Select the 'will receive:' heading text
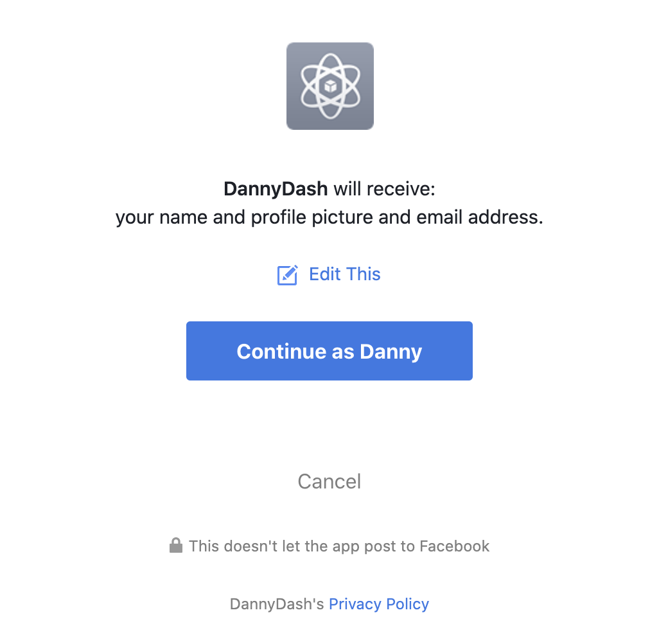This screenshot has width=659, height=644. pyautogui.click(x=385, y=189)
